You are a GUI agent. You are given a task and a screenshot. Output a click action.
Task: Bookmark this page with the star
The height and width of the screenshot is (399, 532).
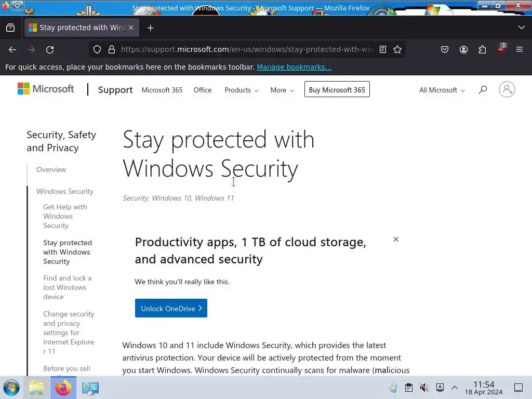point(397,49)
